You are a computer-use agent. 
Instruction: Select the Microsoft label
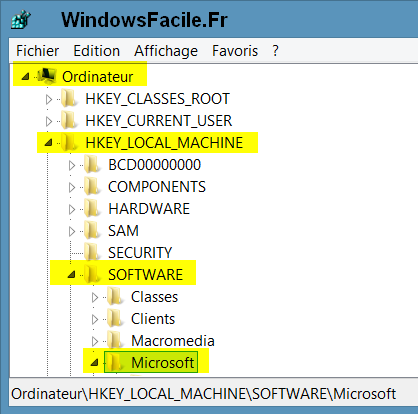click(x=163, y=363)
